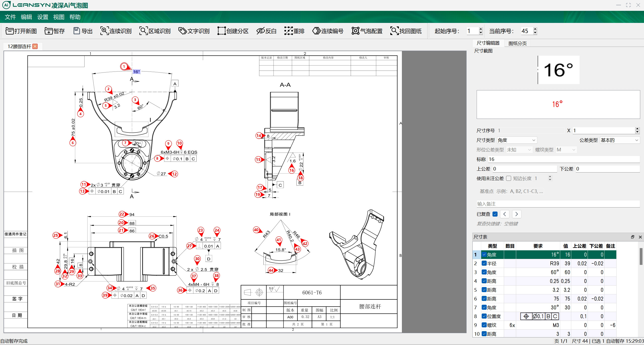The width and height of the screenshot is (644, 345).
Task: Open the 帮助 menu
Action: [75, 17]
